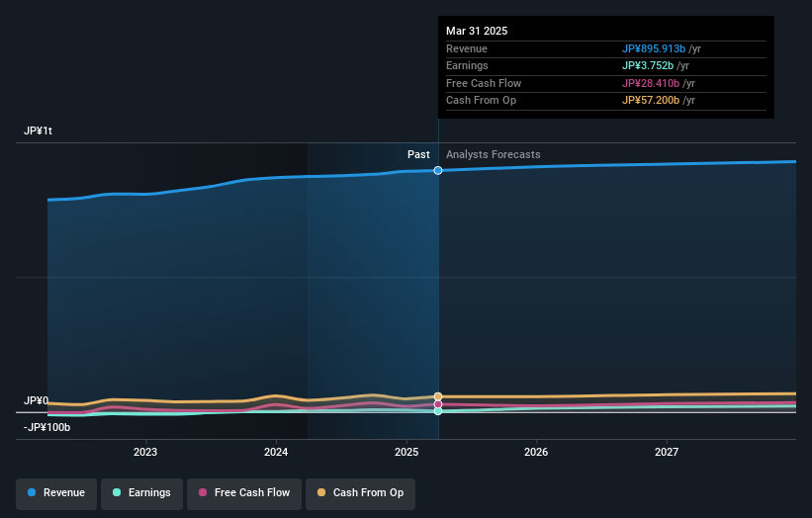Click the Cash From Op tooltip row label
Image resolution: width=812 pixels, height=518 pixels.
pyautogui.click(x=481, y=101)
